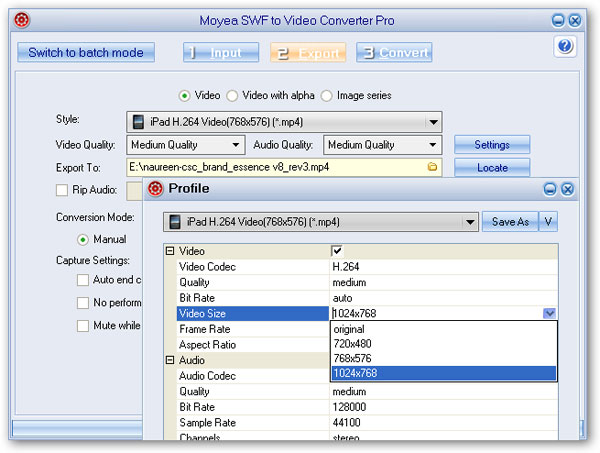The height and width of the screenshot is (453, 600).
Task: Click Switch to batch mode button
Action: click(x=86, y=52)
